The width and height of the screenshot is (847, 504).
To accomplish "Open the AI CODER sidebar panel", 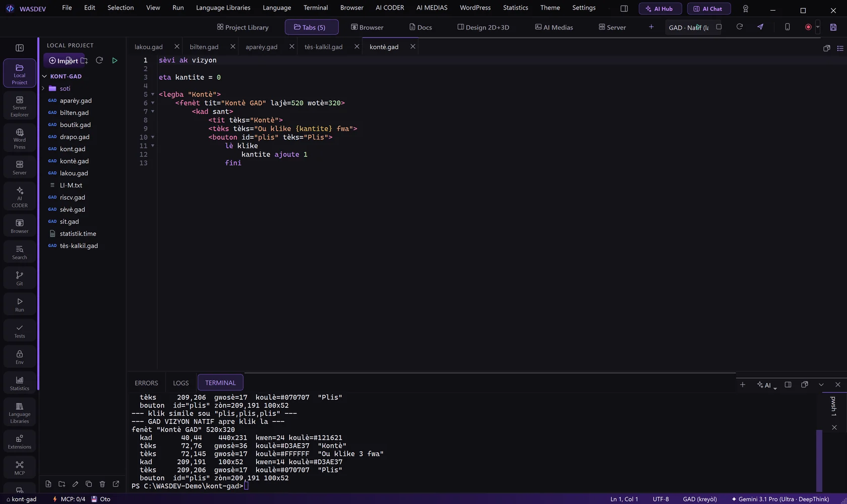I will [19, 197].
